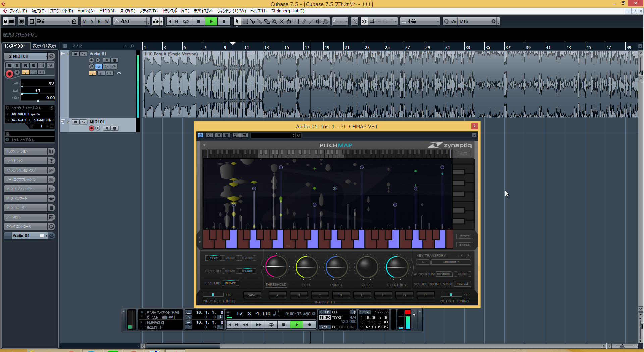644x352 pixels.
Task: Switch to 表示/非表示 tab
Action: [x=44, y=46]
